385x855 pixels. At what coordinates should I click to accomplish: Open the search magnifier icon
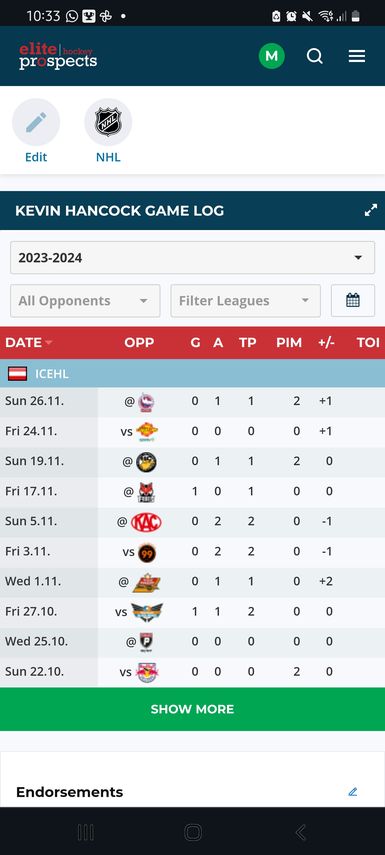click(x=315, y=56)
